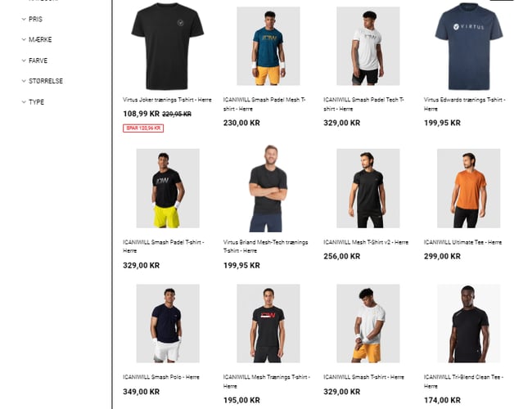Click the Virtus Joker trænings T-shirt title link
This screenshot has width=532, height=409.
(x=167, y=100)
